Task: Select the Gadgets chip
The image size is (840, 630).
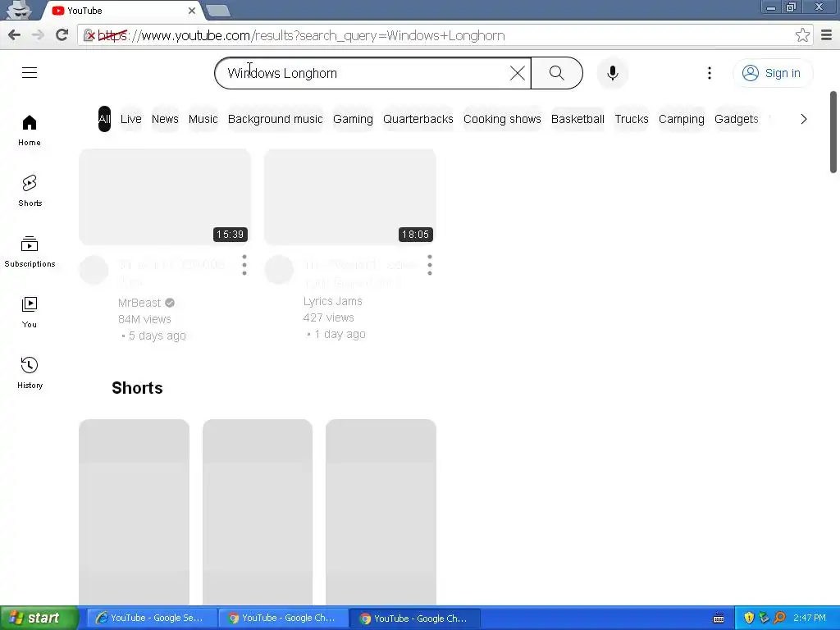Action: point(736,119)
